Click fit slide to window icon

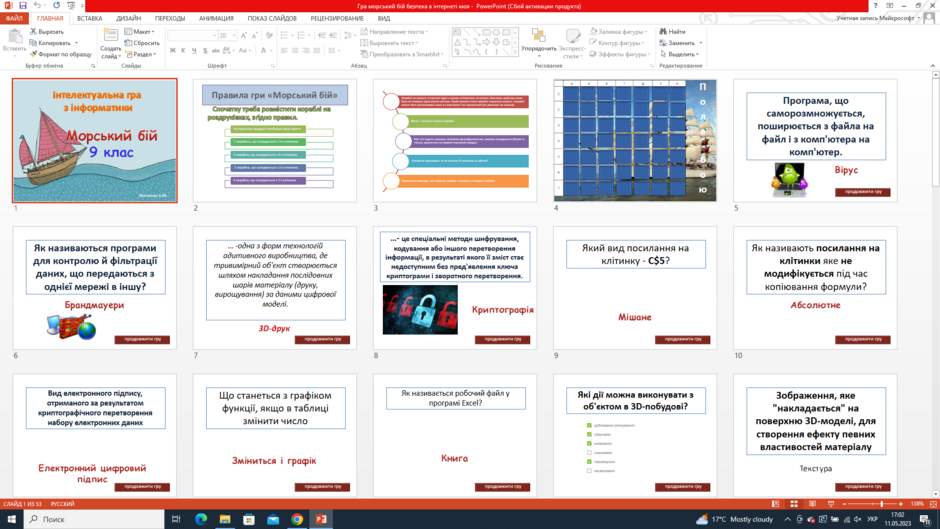tap(933, 504)
